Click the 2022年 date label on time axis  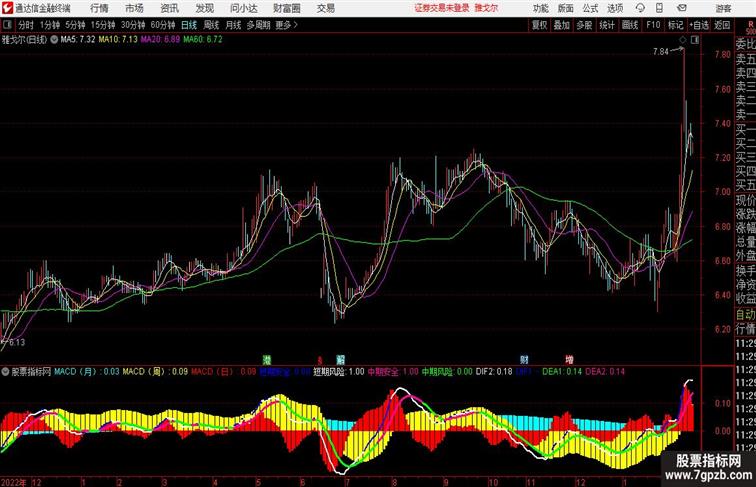click(14, 482)
